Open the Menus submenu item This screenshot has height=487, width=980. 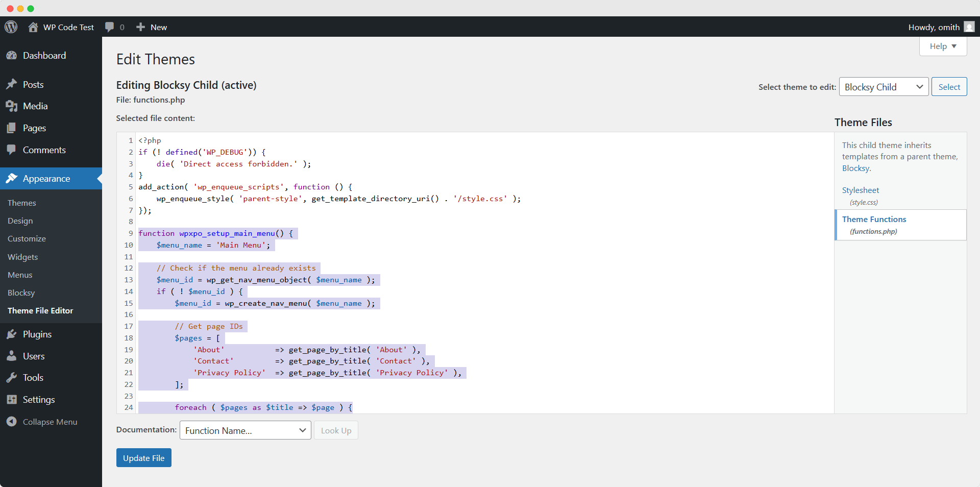tap(20, 275)
